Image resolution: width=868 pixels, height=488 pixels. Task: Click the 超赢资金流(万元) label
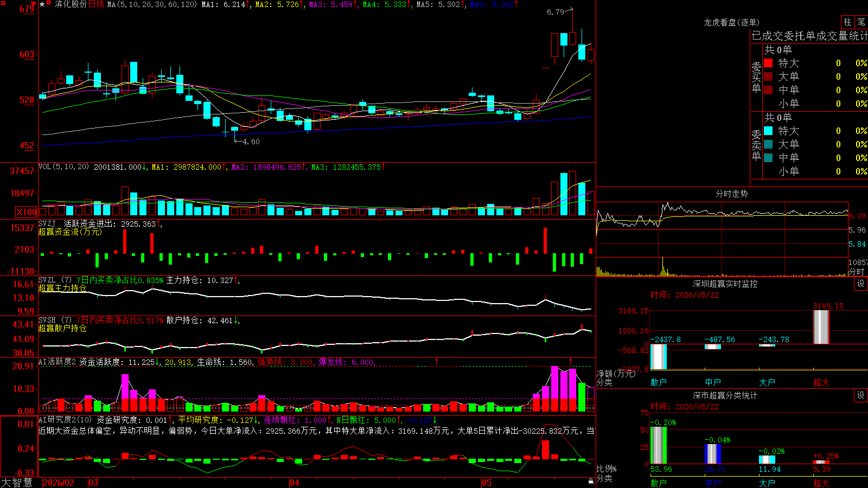point(70,232)
